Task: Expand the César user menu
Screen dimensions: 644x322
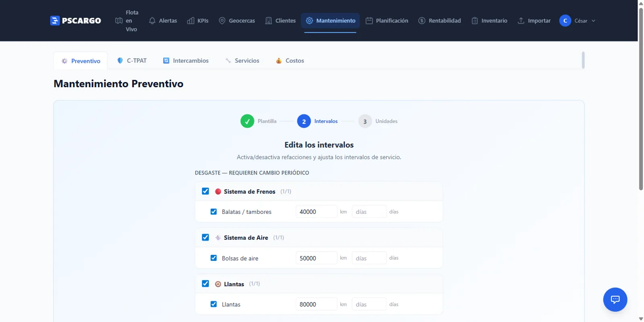Action: click(577, 21)
